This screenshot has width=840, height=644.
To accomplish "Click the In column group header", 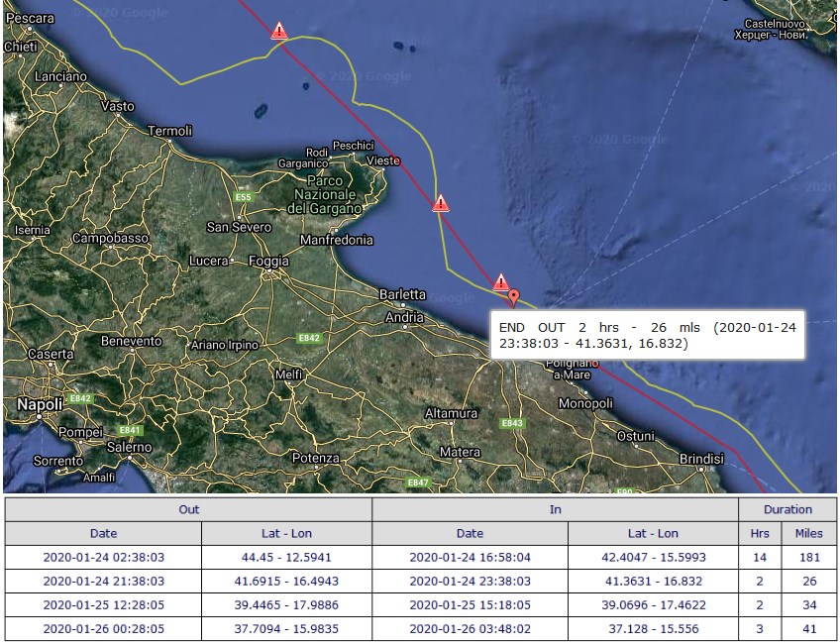I will click(555, 509).
